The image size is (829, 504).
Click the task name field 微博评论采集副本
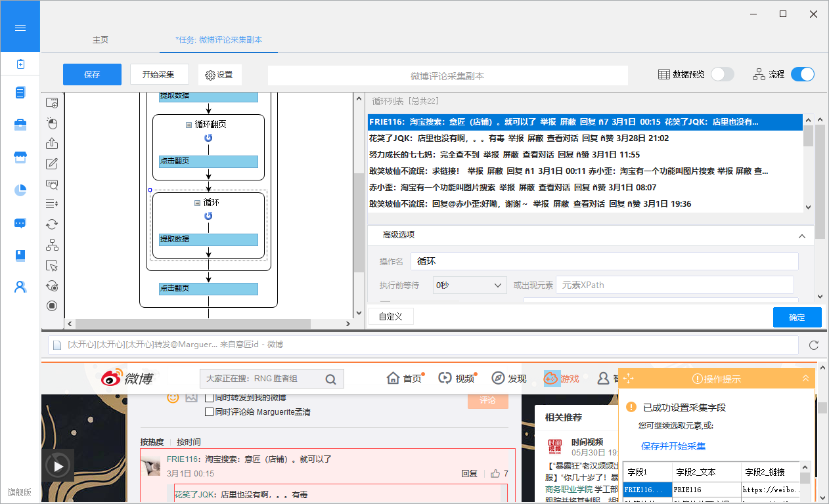(447, 75)
